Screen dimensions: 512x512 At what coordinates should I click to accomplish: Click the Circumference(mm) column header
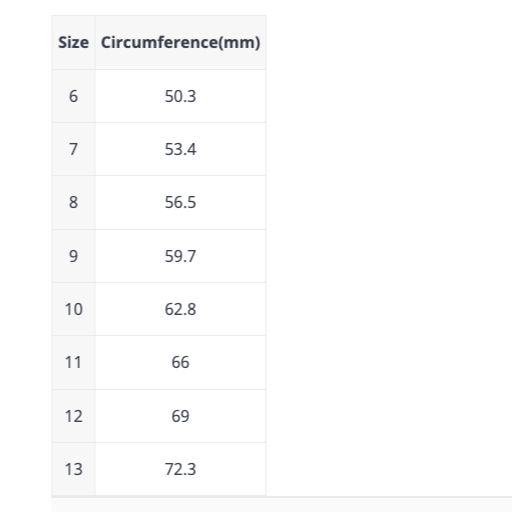(180, 42)
